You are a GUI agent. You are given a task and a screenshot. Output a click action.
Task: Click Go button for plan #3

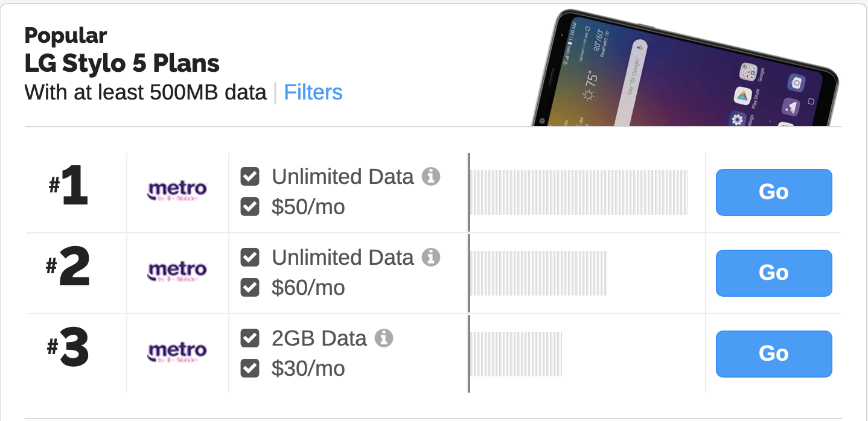pyautogui.click(x=774, y=353)
